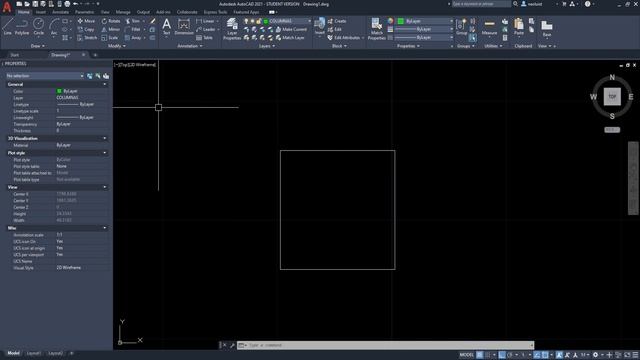640x360 pixels.
Task: Toggle polar tracking in status bar
Action: pyautogui.click(x=510, y=355)
